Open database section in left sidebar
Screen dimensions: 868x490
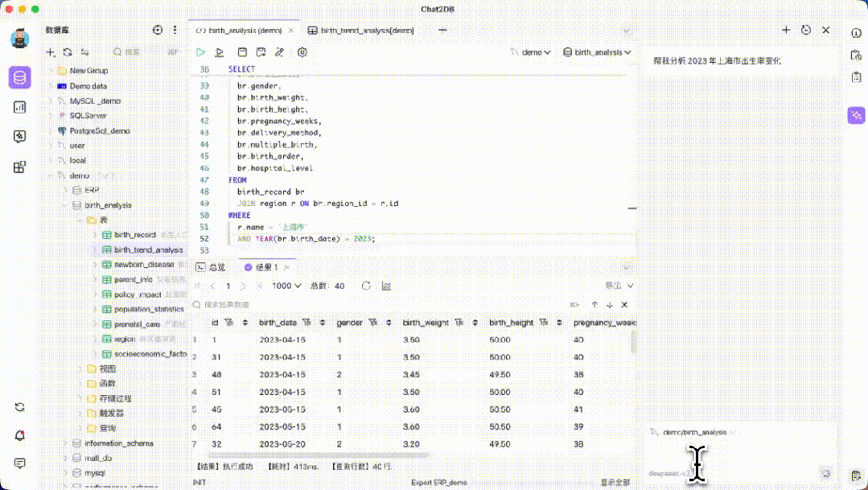pos(20,77)
